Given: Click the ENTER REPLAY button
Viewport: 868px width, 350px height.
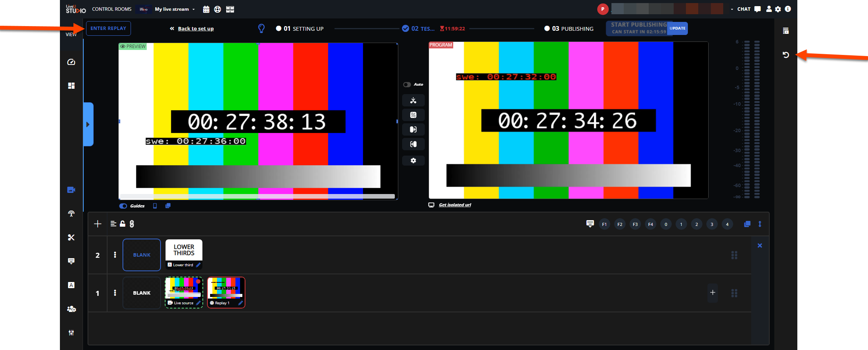Looking at the screenshot, I should [x=108, y=28].
